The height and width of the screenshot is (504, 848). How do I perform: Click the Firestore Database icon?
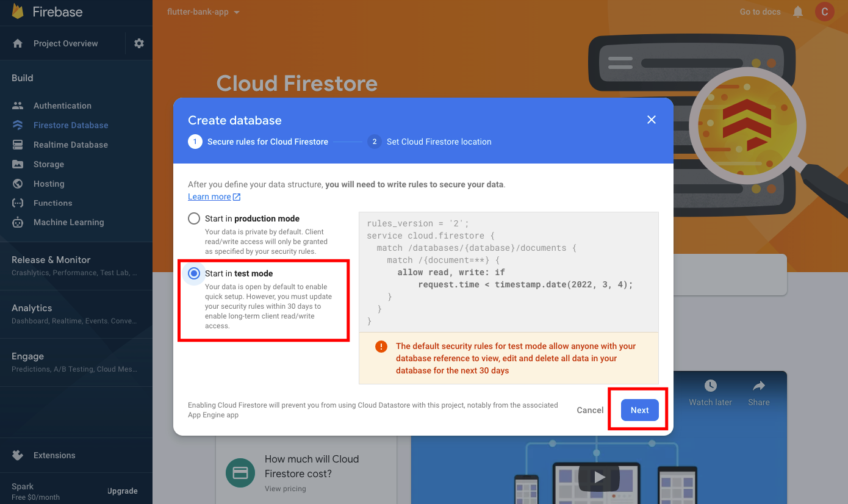point(18,125)
